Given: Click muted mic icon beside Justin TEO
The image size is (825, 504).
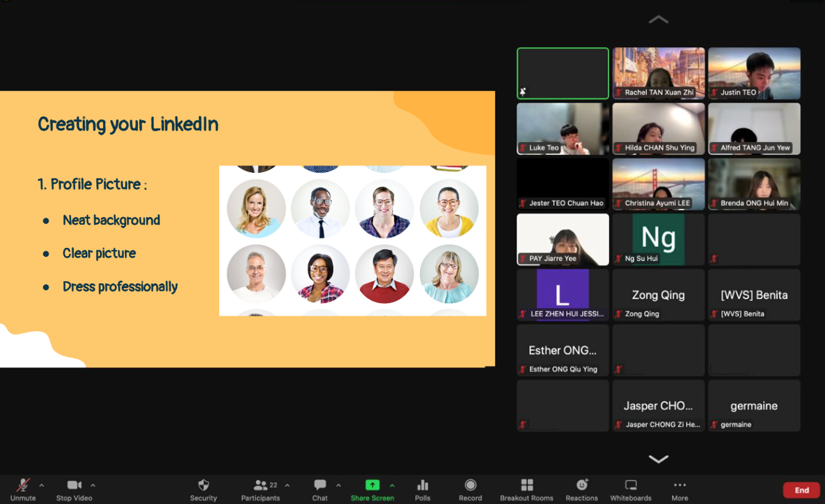Looking at the screenshot, I should tap(714, 92).
